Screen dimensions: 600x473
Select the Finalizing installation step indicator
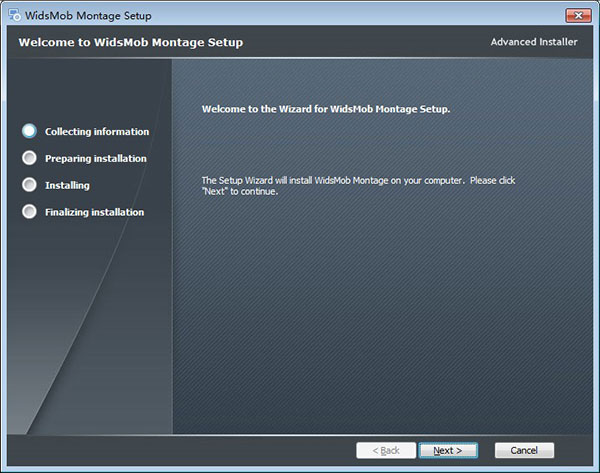pos(29,211)
